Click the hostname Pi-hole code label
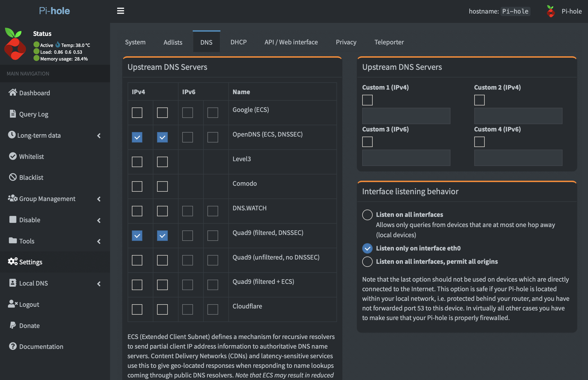The height and width of the screenshot is (380, 588). tap(515, 11)
